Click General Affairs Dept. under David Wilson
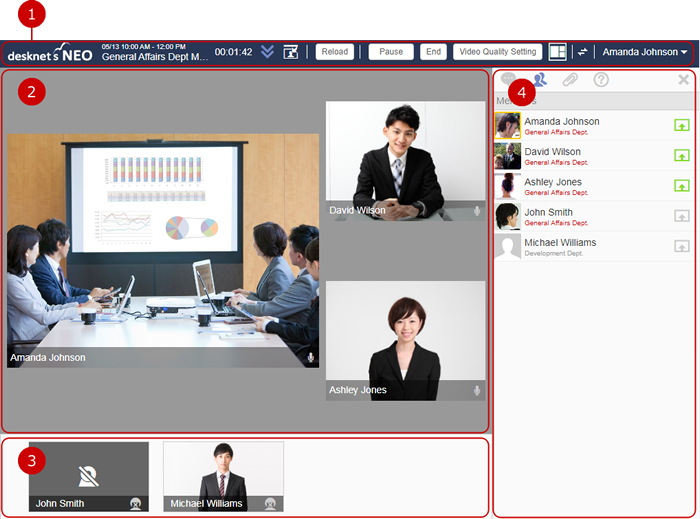The width and height of the screenshot is (700, 519). pyautogui.click(x=556, y=162)
